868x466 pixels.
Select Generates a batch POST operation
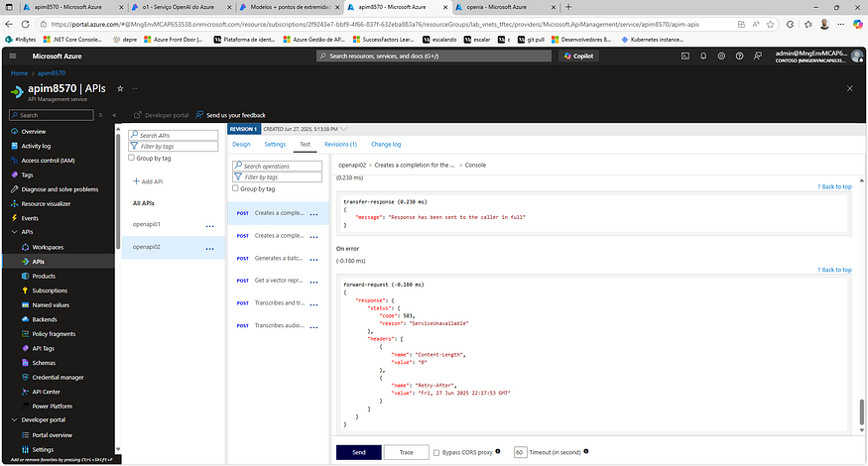(279, 259)
